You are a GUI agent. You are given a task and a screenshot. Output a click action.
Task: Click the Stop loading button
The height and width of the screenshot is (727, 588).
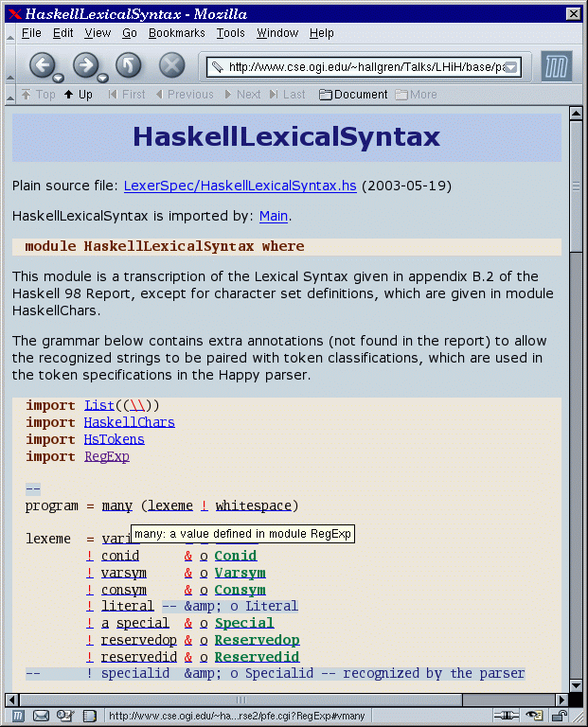pos(171,65)
